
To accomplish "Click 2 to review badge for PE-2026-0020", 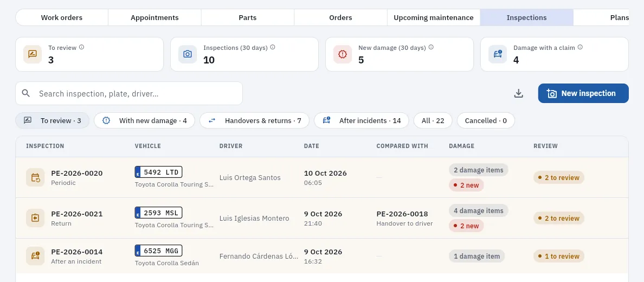I will coord(558,177).
